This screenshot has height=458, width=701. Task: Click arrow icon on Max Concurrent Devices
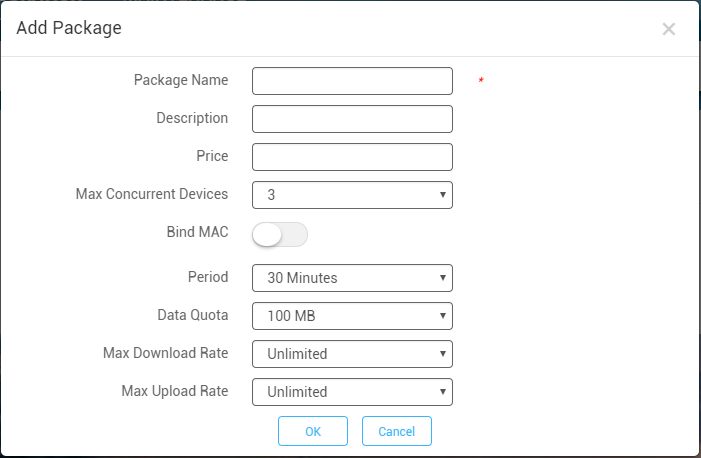(x=443, y=194)
